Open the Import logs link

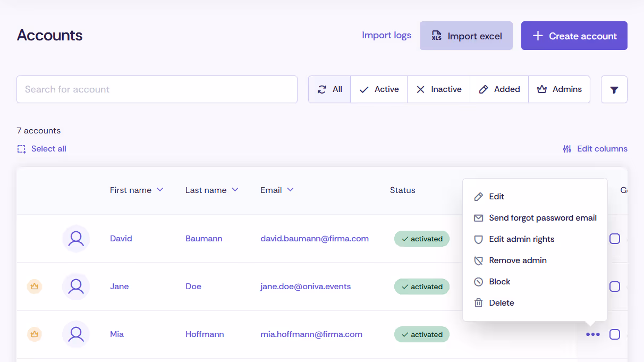(386, 35)
